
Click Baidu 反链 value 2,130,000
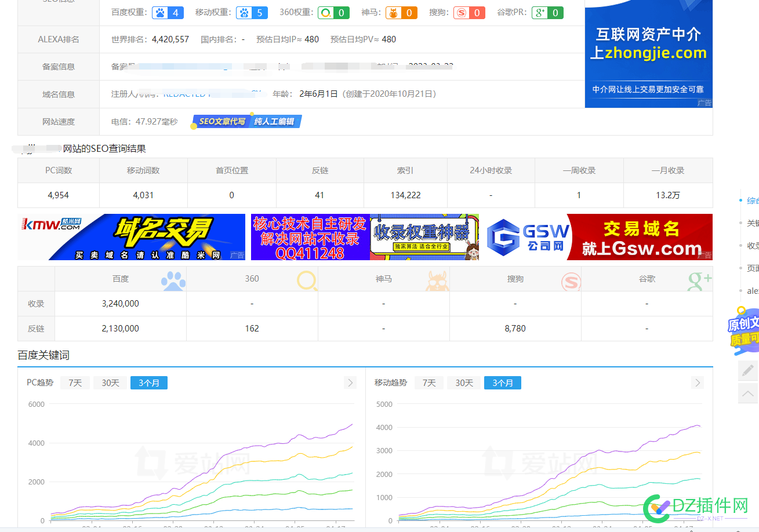[x=120, y=329]
